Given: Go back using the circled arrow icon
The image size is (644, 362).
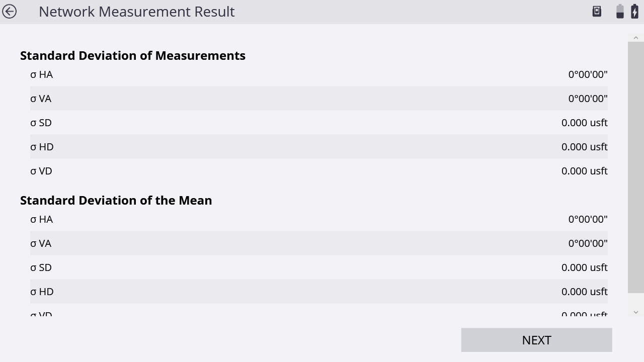Looking at the screenshot, I should tap(9, 12).
